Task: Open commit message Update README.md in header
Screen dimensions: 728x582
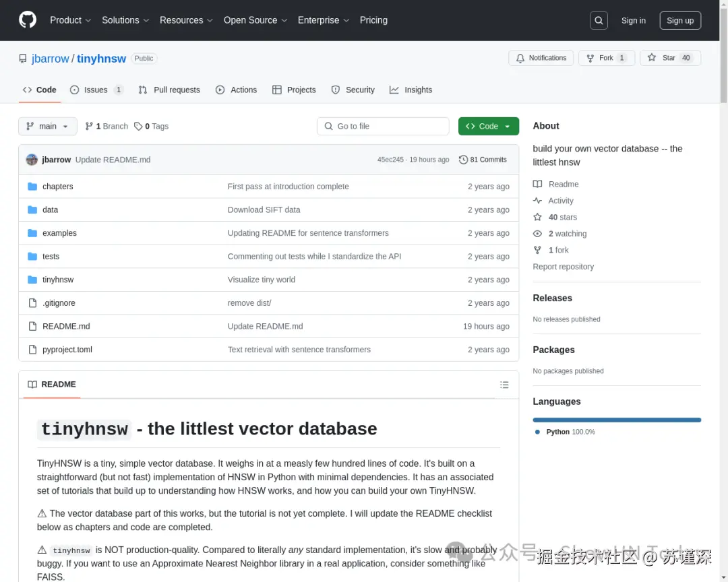Action: tap(113, 160)
